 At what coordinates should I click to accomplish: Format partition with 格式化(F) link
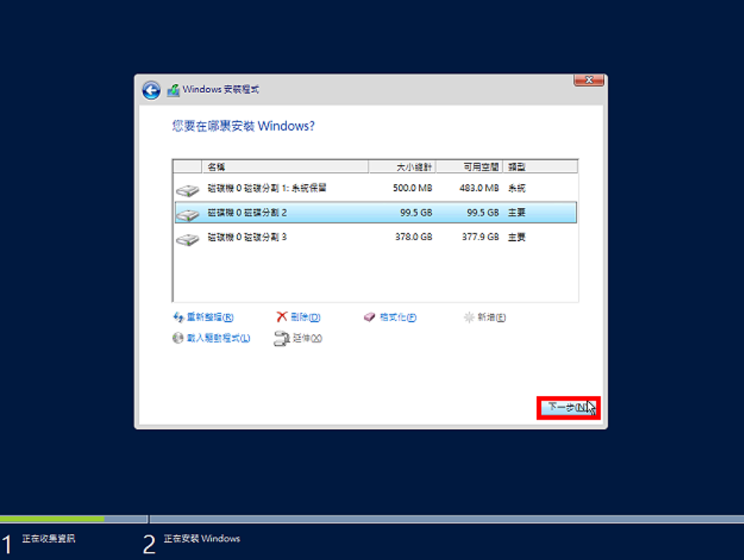[x=398, y=317]
